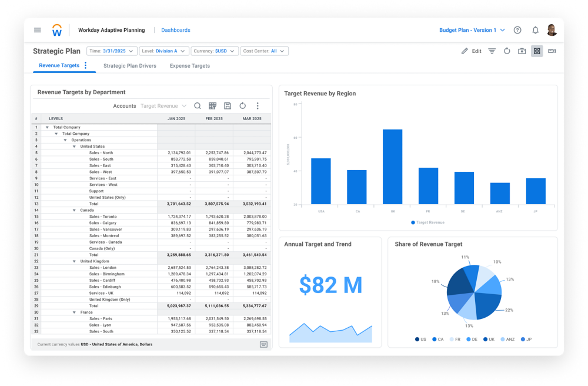This screenshot has height=386, width=588.
Task: Open the Cost Center dropdown set to All
Action: (x=264, y=51)
